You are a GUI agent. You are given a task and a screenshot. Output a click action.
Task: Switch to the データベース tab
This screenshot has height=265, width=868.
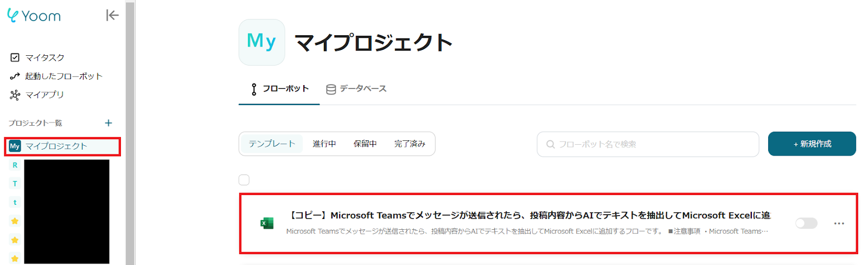click(x=356, y=89)
